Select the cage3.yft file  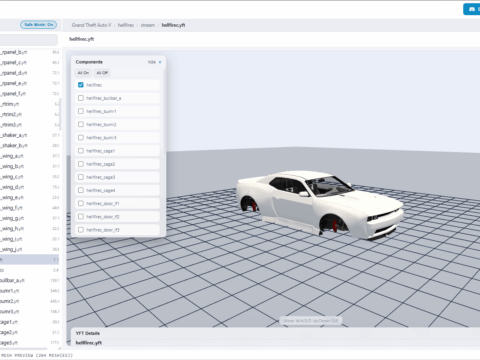point(29,343)
